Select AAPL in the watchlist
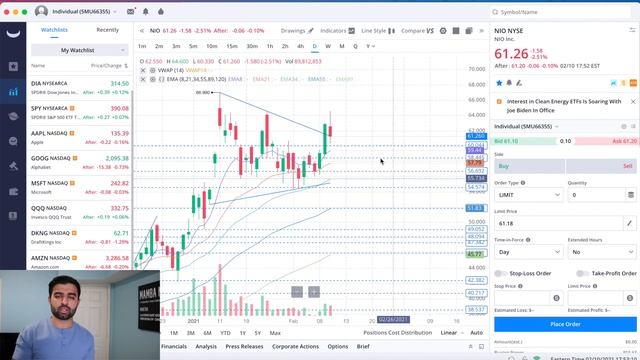Screen dimensions: 640x360 [80, 138]
